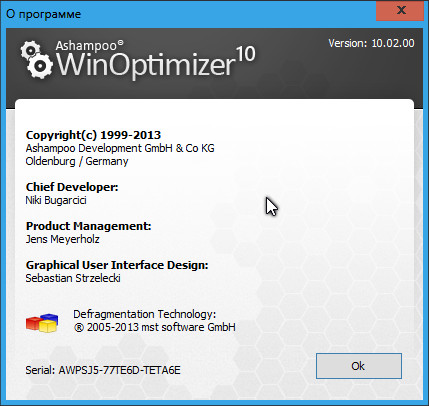
Task: Click the Version: 10.02.00 label
Action: point(371,43)
